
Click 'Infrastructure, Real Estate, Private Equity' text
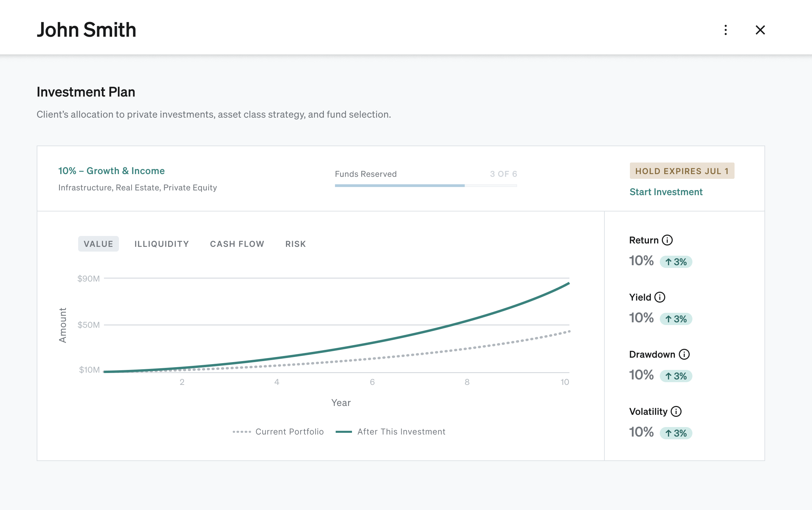[138, 188]
